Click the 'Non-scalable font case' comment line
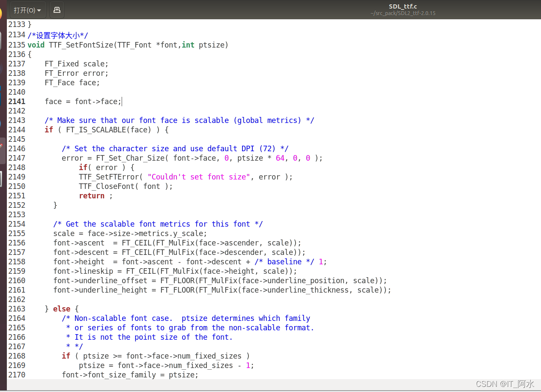This screenshot has height=392, width=541. pyautogui.click(x=186, y=318)
